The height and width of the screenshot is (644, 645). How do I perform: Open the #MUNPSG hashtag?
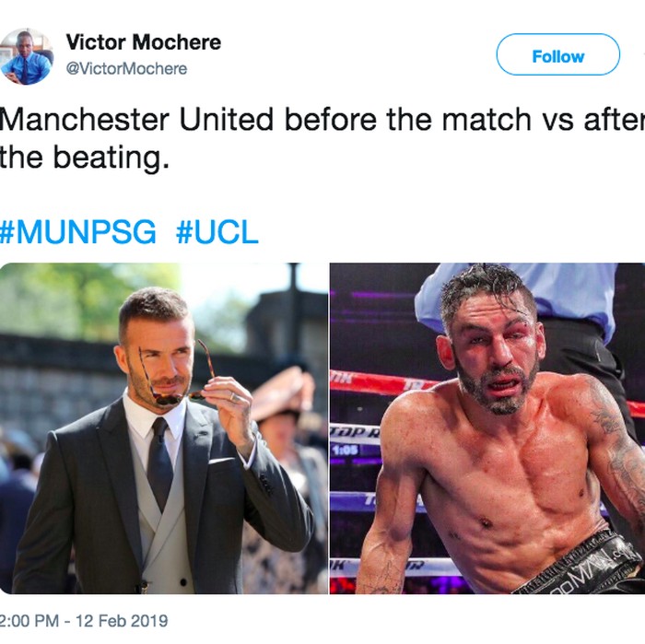[77, 232]
